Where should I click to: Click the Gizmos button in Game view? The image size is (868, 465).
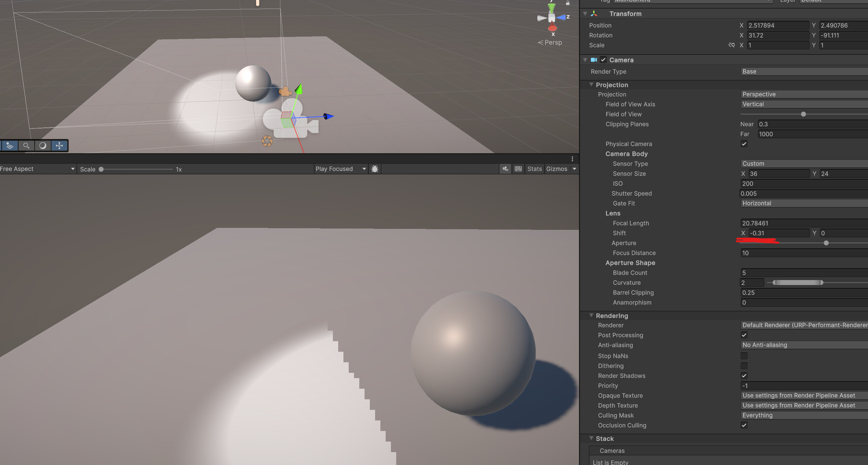[x=557, y=169]
